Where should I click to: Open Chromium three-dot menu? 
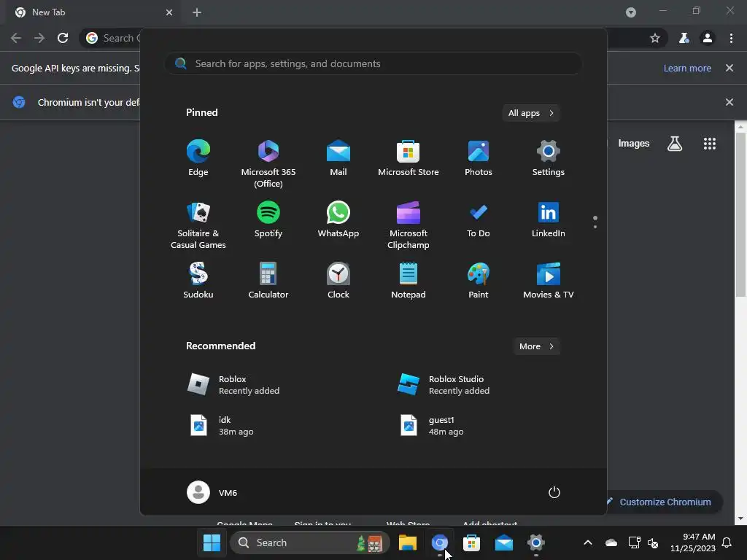click(731, 38)
